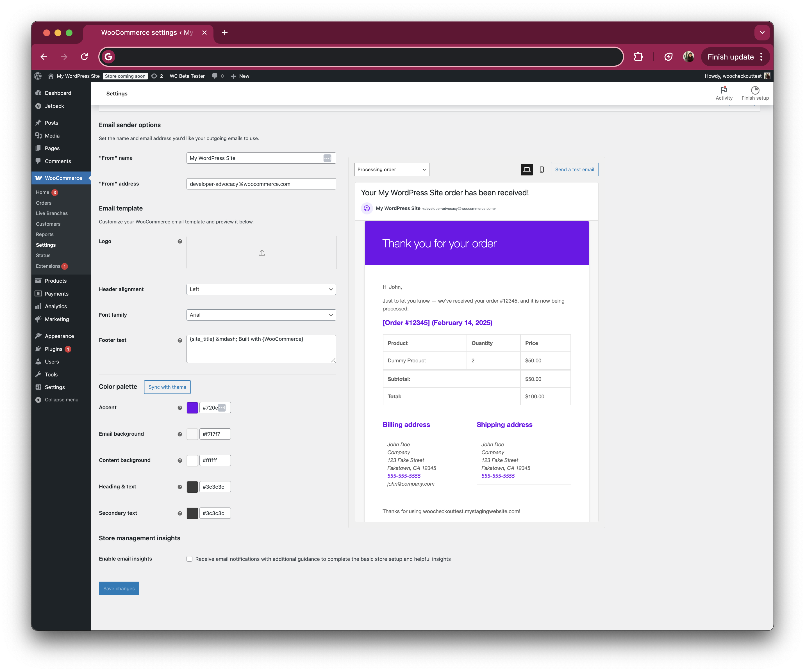Reload the page with refresh icon
Viewport: 805px width, 672px height.
(x=84, y=57)
